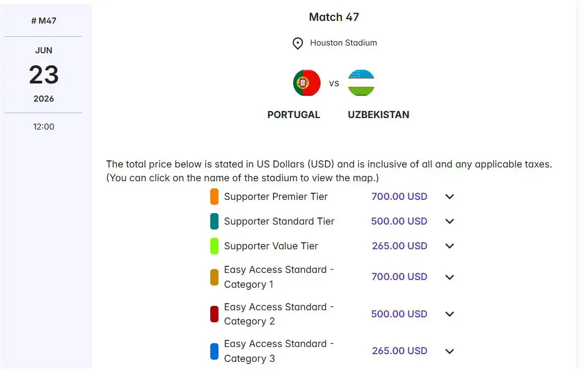Select the Supporter Premier Tier label
Viewport: 588px width, 369px height.
[x=276, y=197]
